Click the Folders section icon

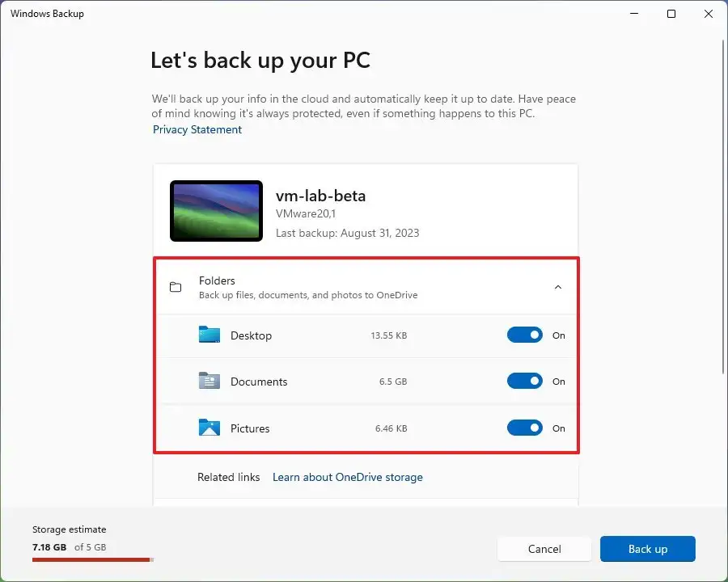tap(176, 286)
